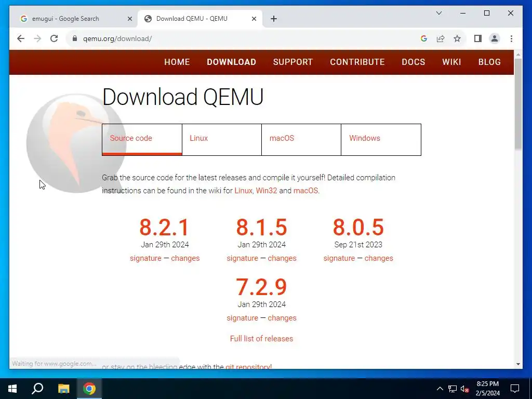Open changes link for 8.1.5

pos(282,258)
